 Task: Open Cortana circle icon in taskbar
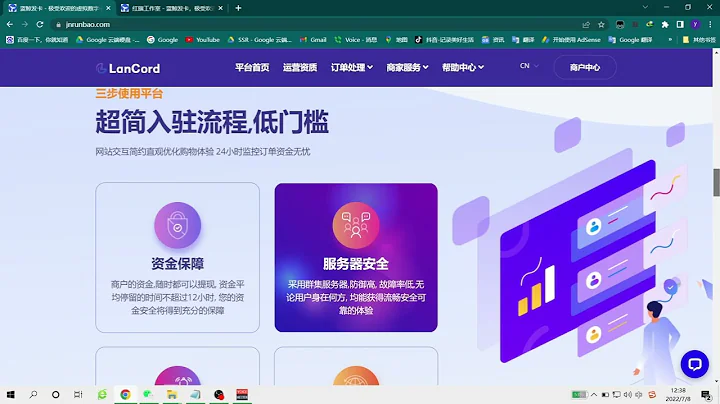coord(56,394)
